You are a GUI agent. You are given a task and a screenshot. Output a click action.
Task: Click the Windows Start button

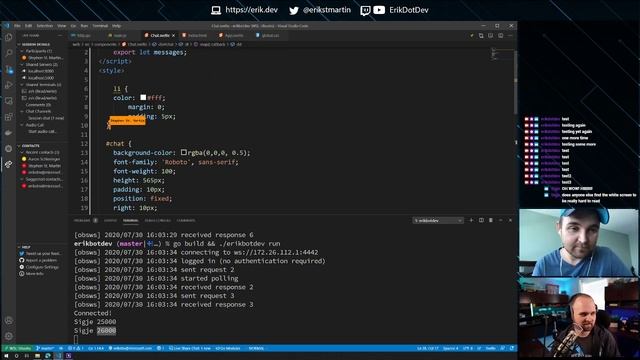pos(6,356)
